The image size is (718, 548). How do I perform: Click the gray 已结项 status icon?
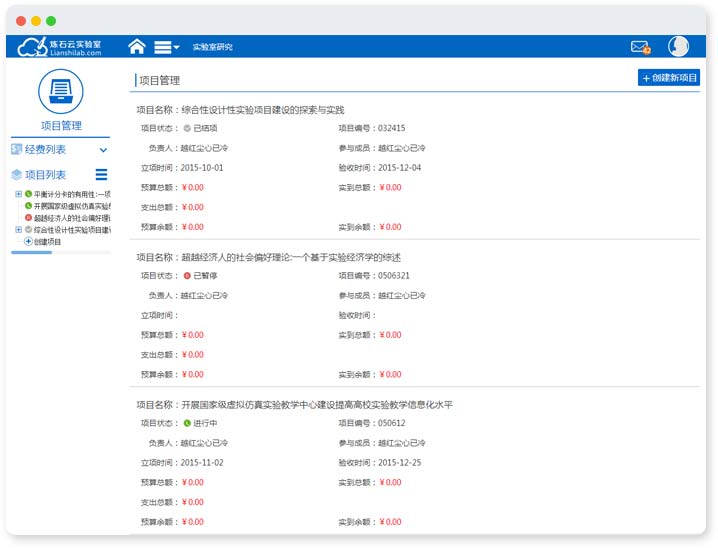click(187, 128)
